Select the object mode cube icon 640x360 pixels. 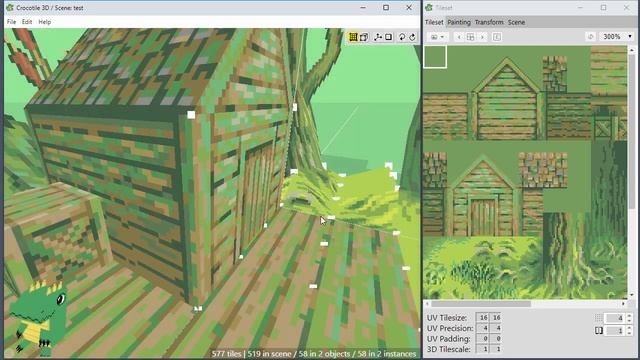(x=364, y=37)
